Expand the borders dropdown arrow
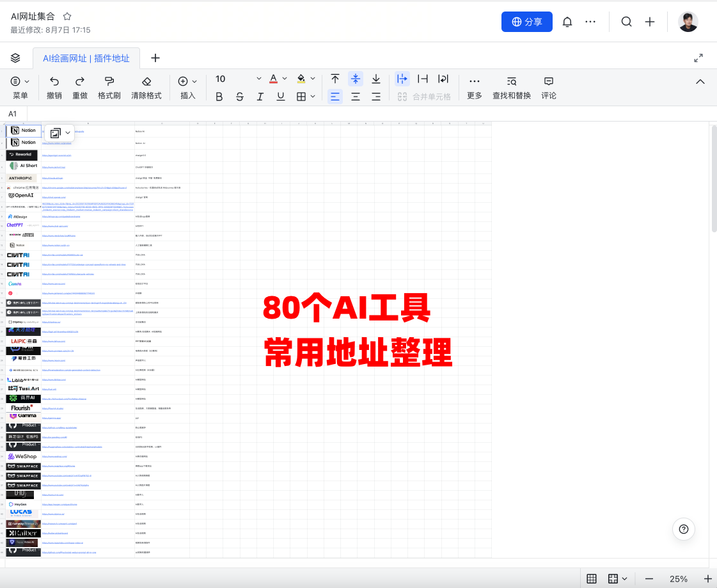 (313, 97)
